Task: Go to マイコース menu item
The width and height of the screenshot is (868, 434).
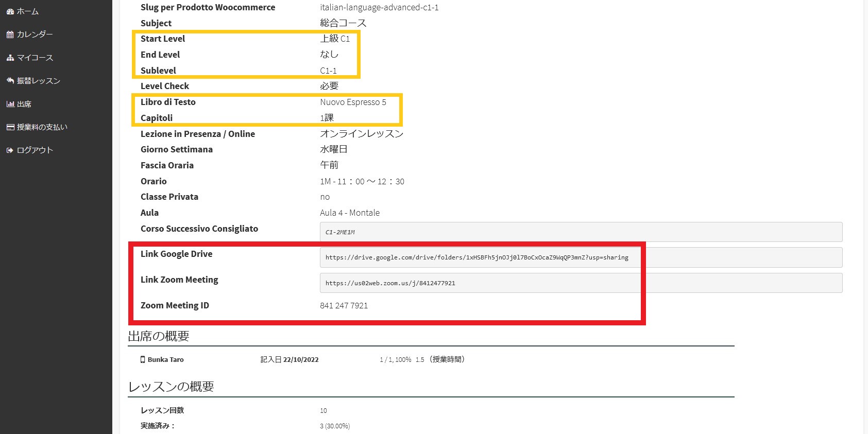Action: (x=35, y=58)
